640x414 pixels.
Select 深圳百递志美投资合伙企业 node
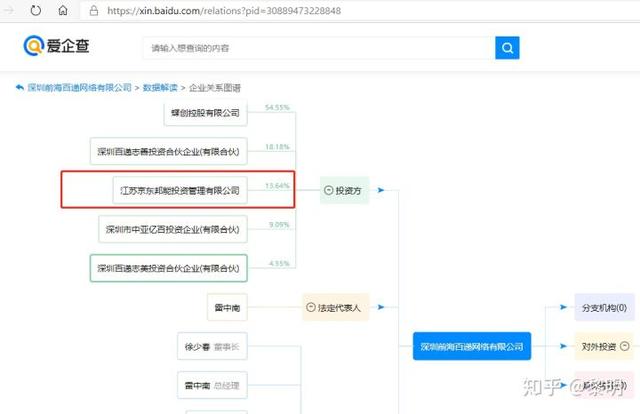[168, 268]
